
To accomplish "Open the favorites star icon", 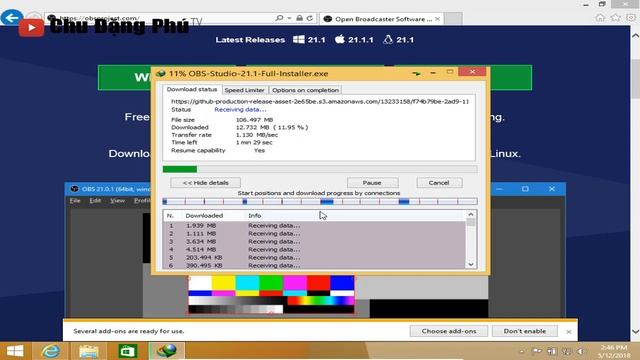I will (616, 18).
